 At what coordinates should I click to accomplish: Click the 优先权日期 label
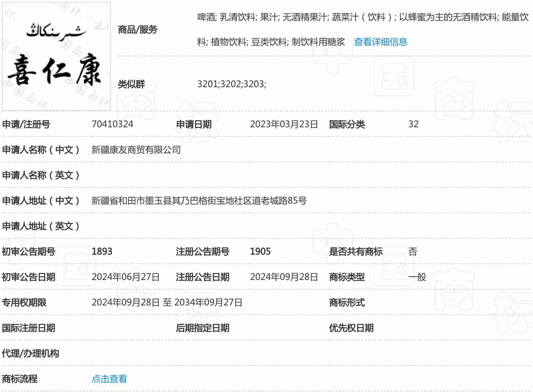(x=351, y=328)
